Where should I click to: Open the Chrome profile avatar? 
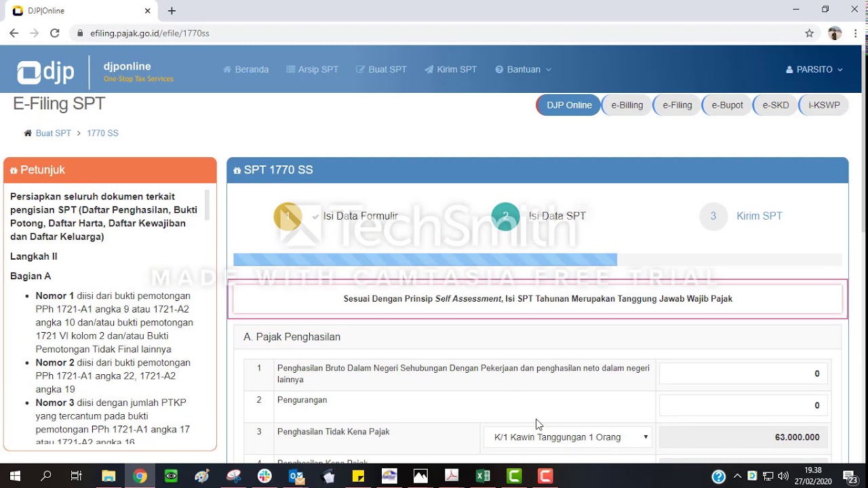pos(835,33)
